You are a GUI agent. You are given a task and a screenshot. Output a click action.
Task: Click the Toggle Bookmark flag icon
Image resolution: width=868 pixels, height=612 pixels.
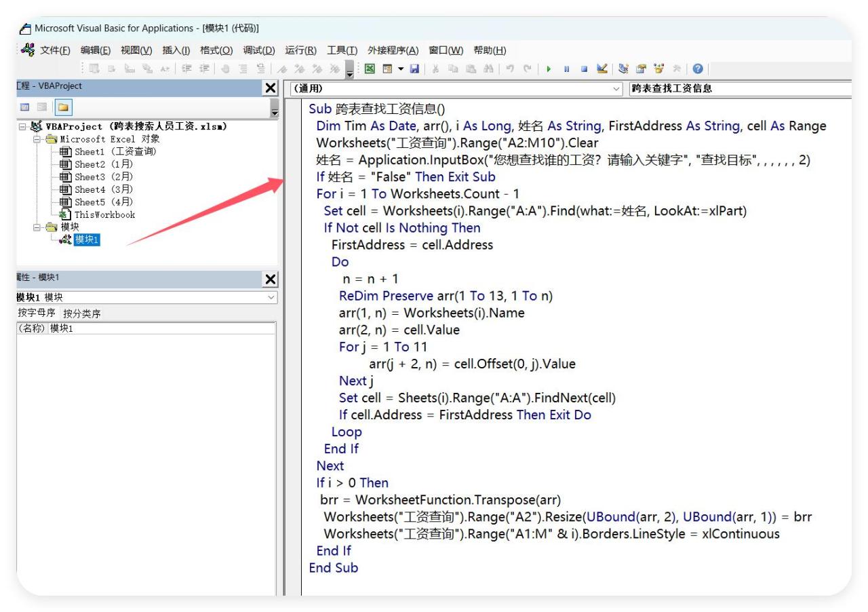283,69
